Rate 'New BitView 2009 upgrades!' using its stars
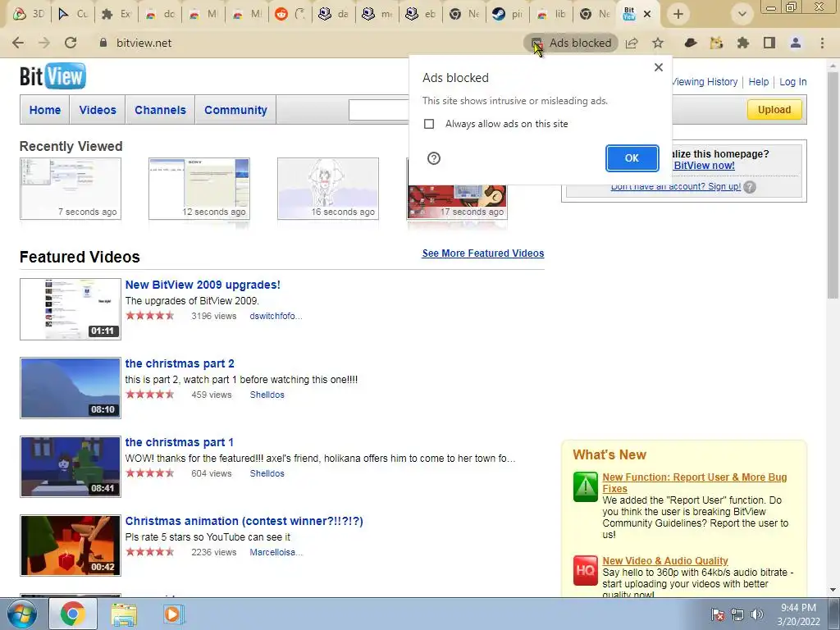This screenshot has height=630, width=840. pos(150,316)
